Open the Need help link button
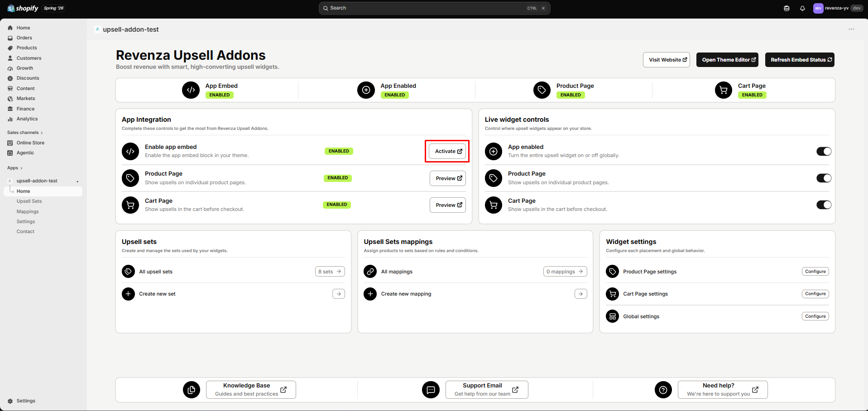Viewport: 868px width, 411px height. click(x=723, y=390)
